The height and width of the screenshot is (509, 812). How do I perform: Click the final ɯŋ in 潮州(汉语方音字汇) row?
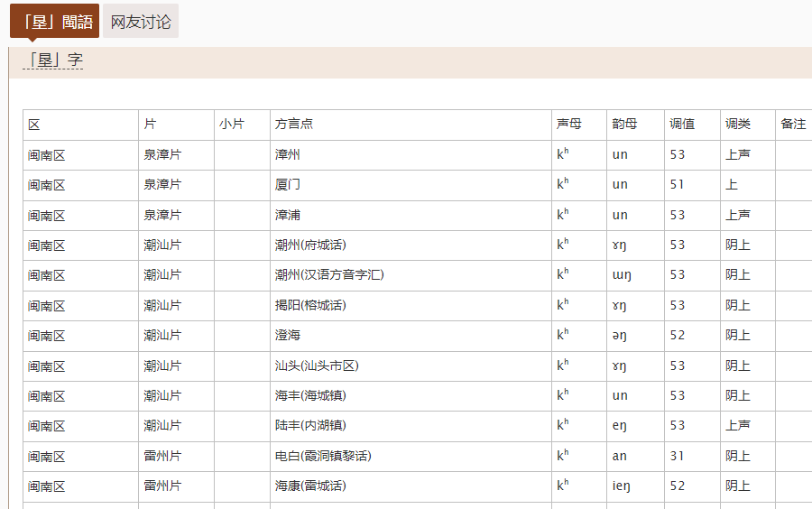click(x=622, y=276)
